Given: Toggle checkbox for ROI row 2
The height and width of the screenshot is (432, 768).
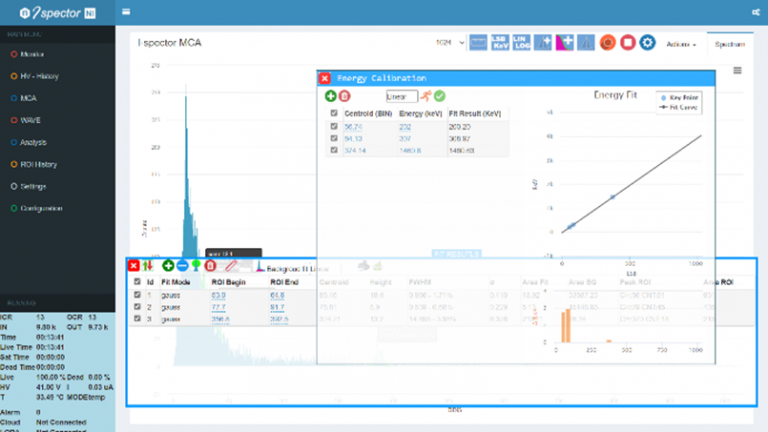Looking at the screenshot, I should coord(137,307).
